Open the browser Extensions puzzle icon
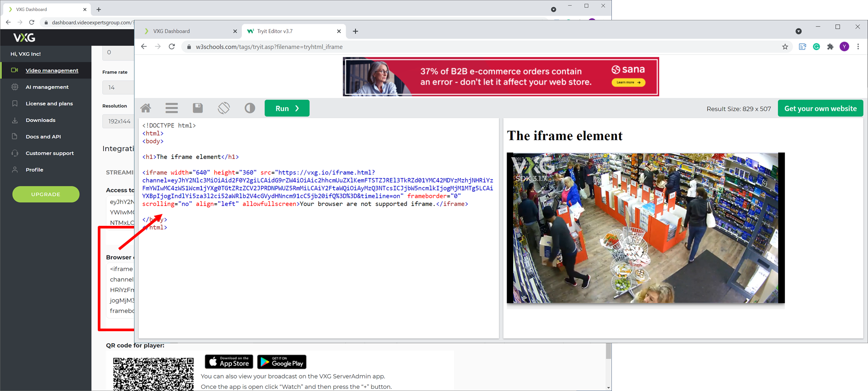The width and height of the screenshot is (868, 391). tap(830, 47)
